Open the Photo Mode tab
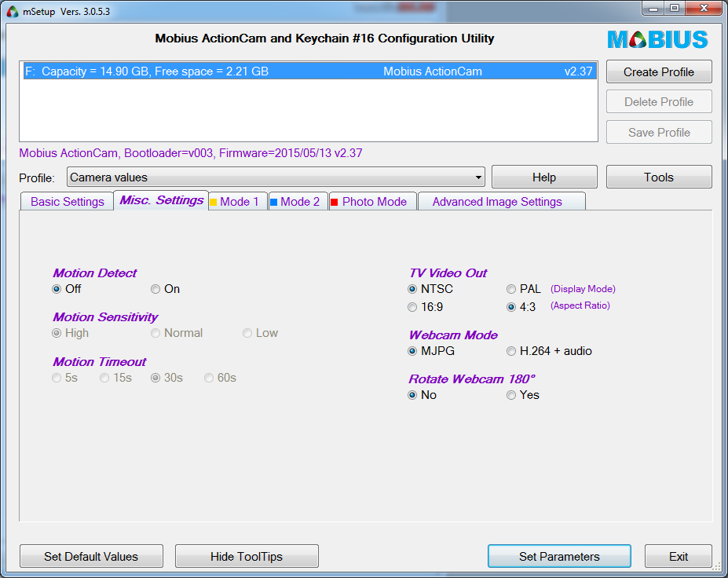The height and width of the screenshot is (578, 728). tap(373, 202)
